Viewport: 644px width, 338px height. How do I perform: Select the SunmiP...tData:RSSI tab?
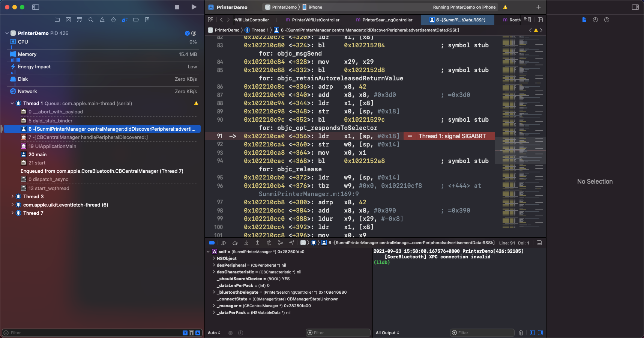point(458,20)
